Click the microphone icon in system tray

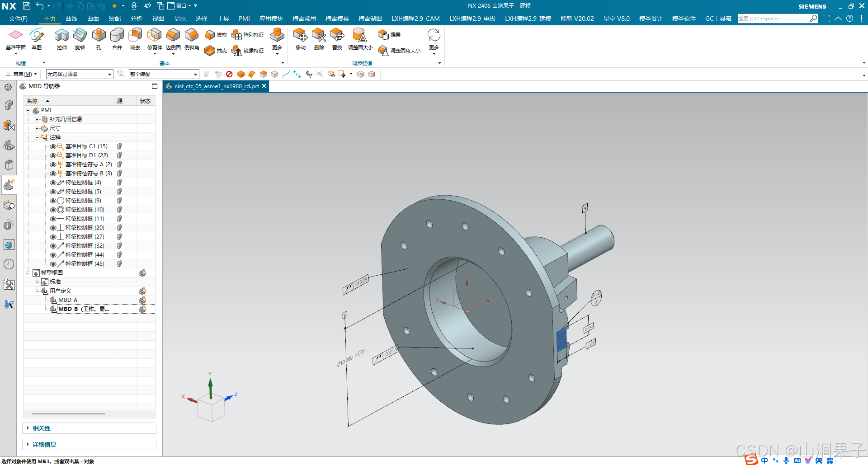tap(786, 460)
